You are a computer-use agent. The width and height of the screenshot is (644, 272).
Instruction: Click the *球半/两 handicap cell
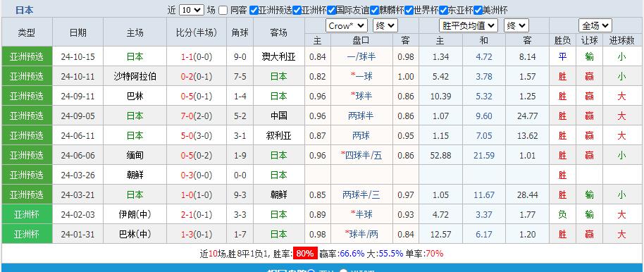click(361, 234)
